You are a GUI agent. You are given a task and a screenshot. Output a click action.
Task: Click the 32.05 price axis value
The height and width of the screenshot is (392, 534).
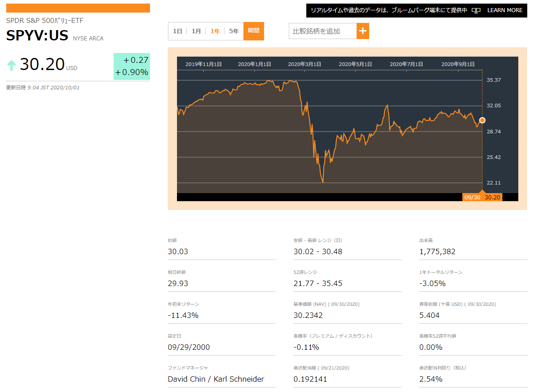[494, 106]
